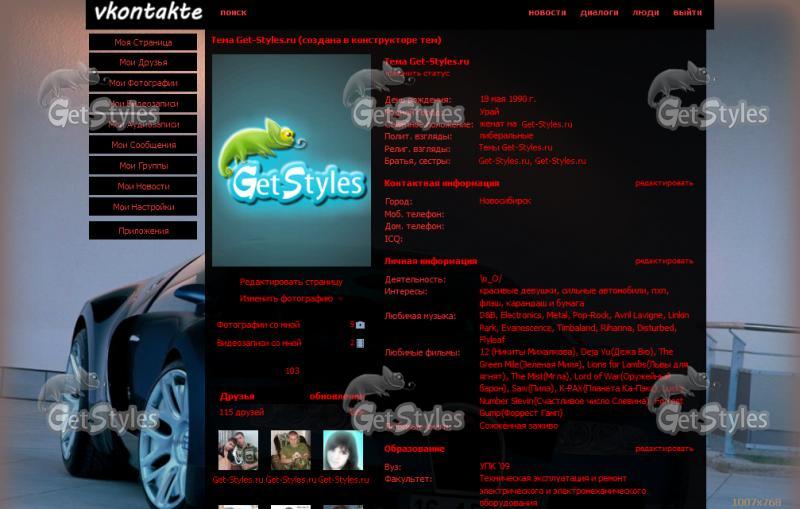Go to диалоги in the top navigation

(x=599, y=13)
